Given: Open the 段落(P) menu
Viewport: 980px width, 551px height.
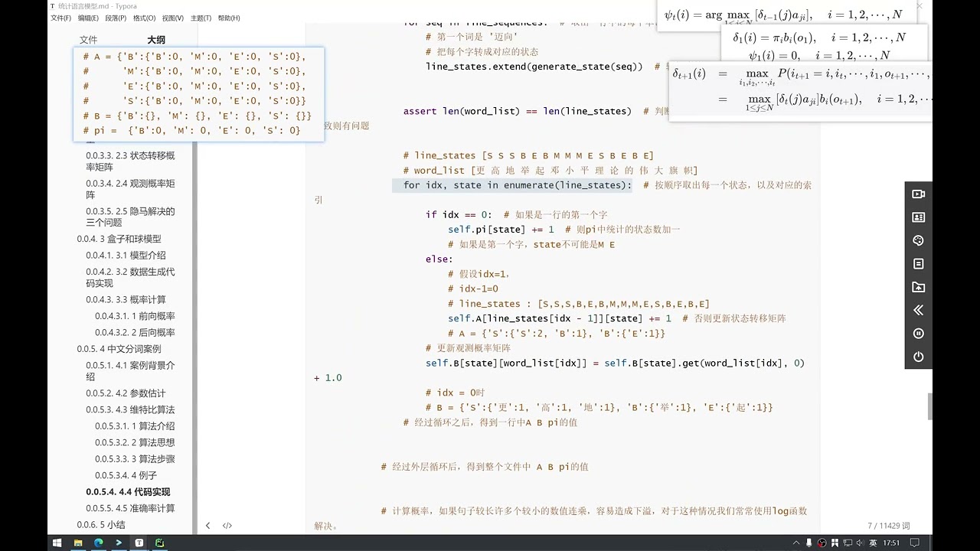Looking at the screenshot, I should pyautogui.click(x=116, y=18).
